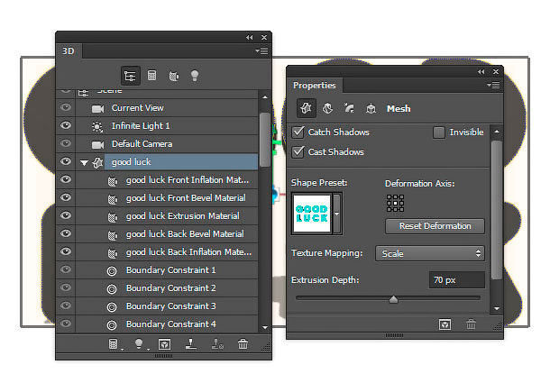The image size is (541, 392).
Task: Enable the Invisible checkbox
Action: [438, 132]
